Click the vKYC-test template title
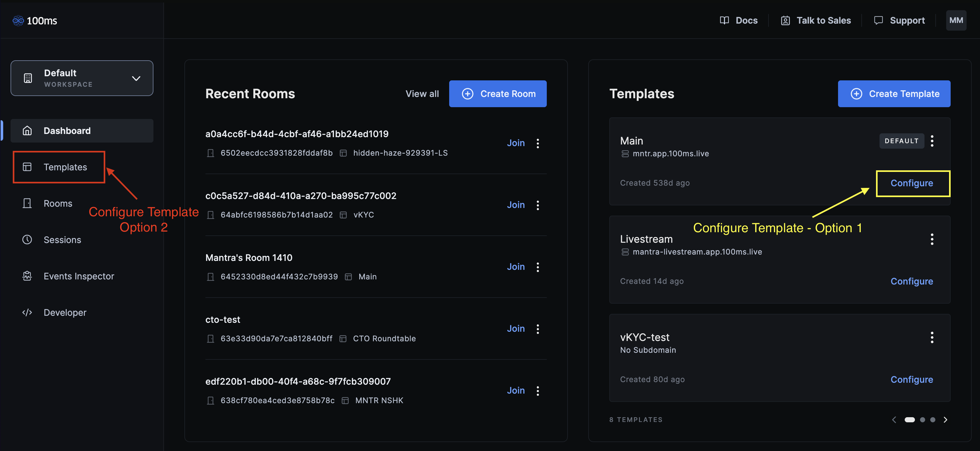The width and height of the screenshot is (980, 451). (644, 337)
